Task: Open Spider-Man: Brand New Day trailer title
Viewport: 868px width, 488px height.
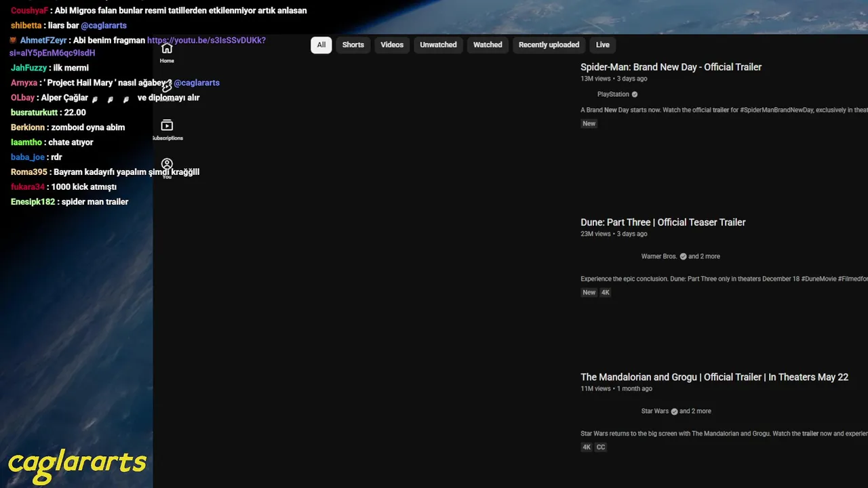Action: tap(671, 67)
